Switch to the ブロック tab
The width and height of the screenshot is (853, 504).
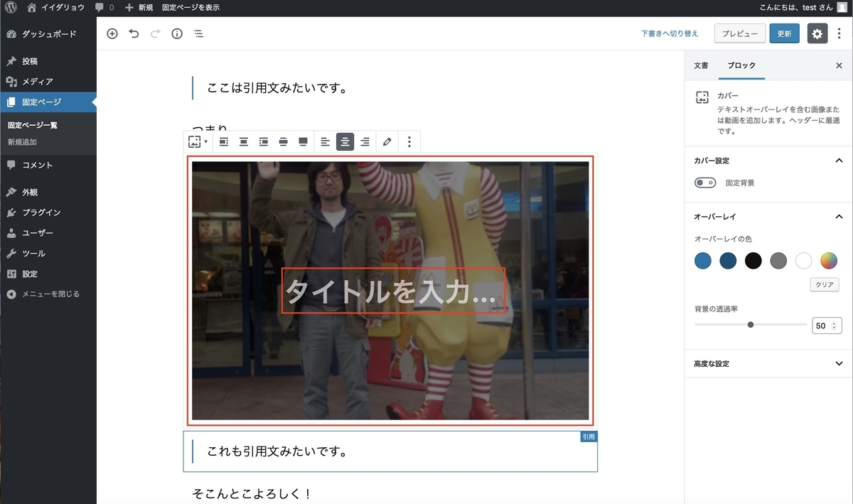[x=741, y=65]
